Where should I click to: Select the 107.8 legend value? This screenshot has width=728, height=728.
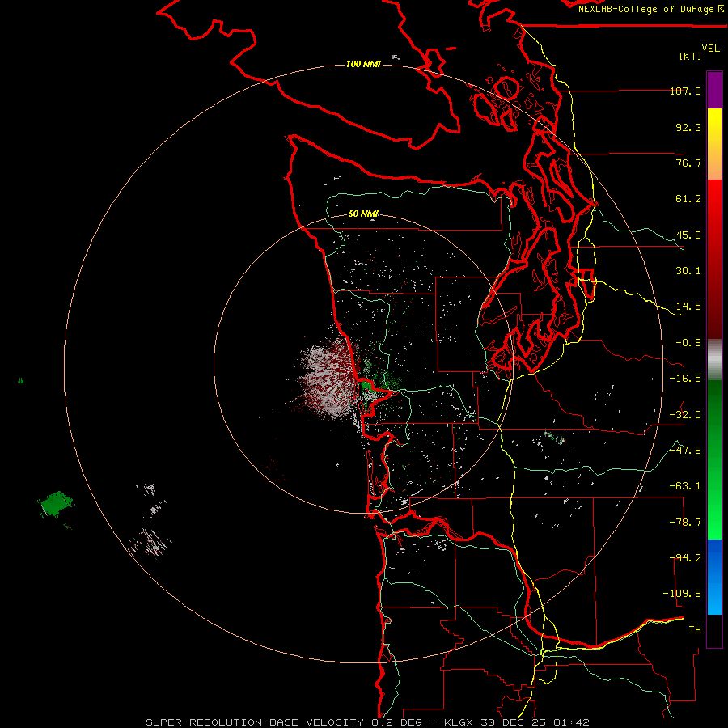(685, 91)
